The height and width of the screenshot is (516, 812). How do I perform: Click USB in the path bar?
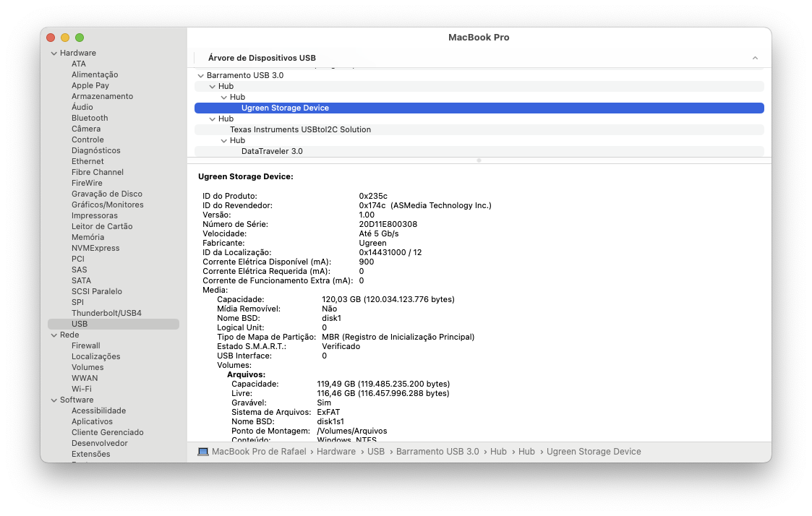(x=376, y=452)
